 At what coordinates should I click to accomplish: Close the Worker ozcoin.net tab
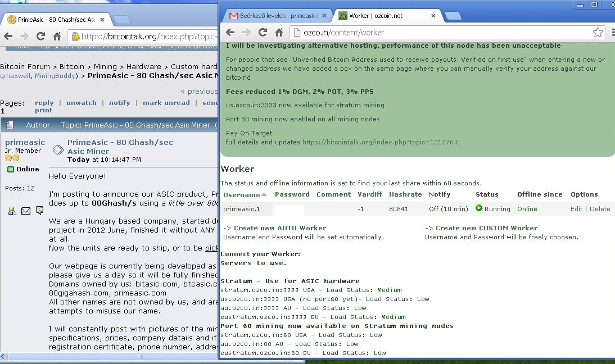click(433, 16)
